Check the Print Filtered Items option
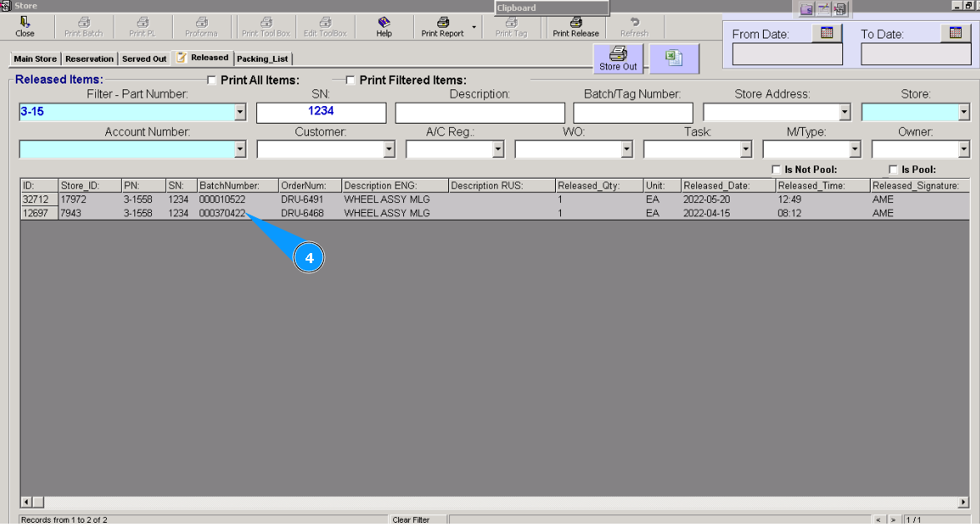980x527 pixels. (351, 79)
